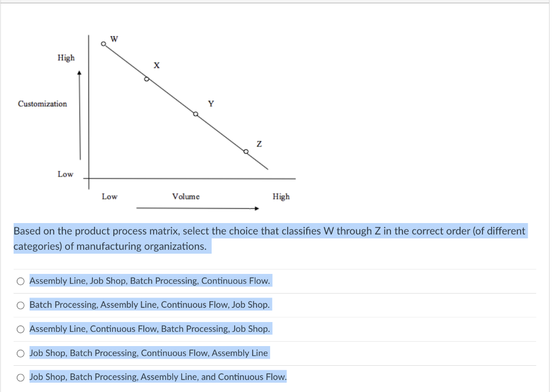Select the data point labeled Y
The width and height of the screenshot is (560, 392).
(195, 114)
